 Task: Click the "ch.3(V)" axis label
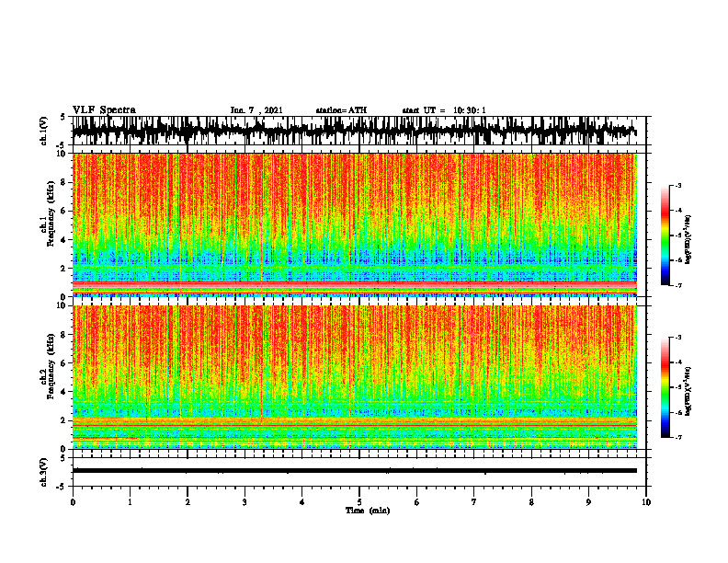43,472
